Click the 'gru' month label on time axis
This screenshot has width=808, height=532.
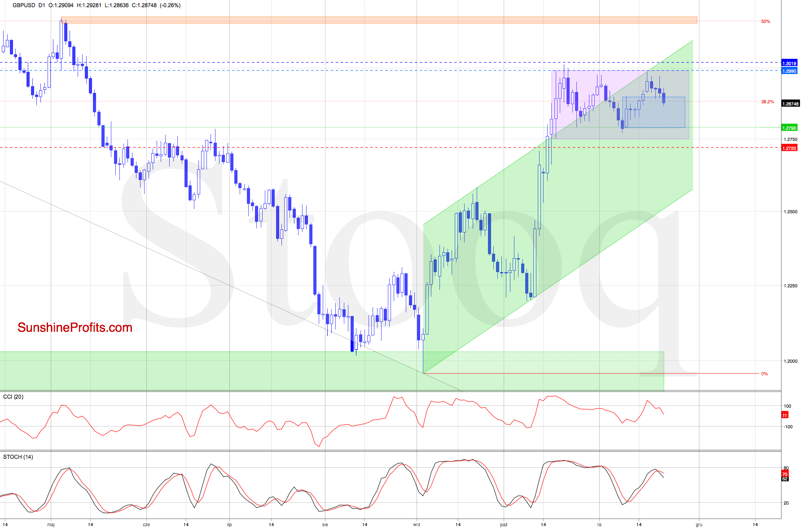click(x=699, y=525)
